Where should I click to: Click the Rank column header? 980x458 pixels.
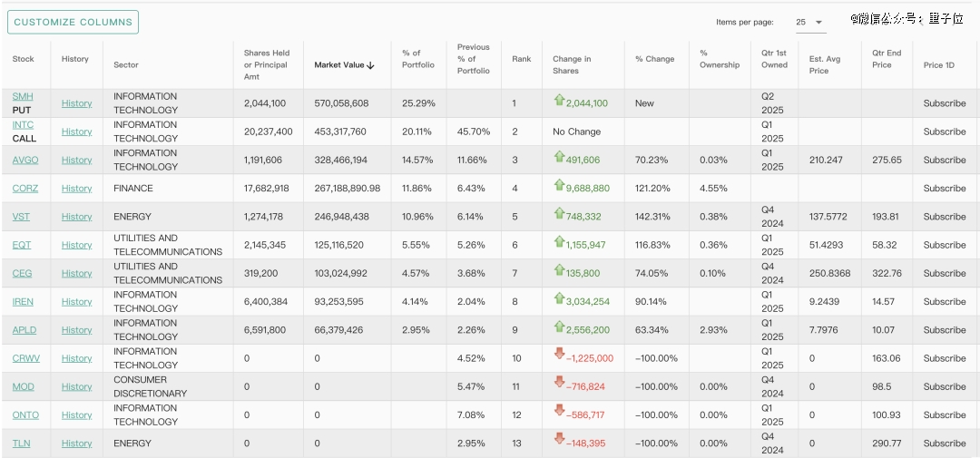[521, 59]
